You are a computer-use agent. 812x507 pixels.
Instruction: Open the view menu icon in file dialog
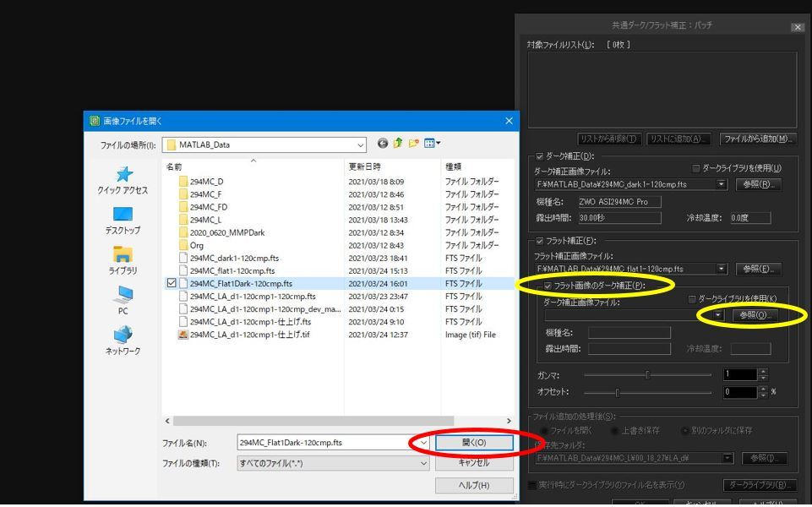[432, 144]
